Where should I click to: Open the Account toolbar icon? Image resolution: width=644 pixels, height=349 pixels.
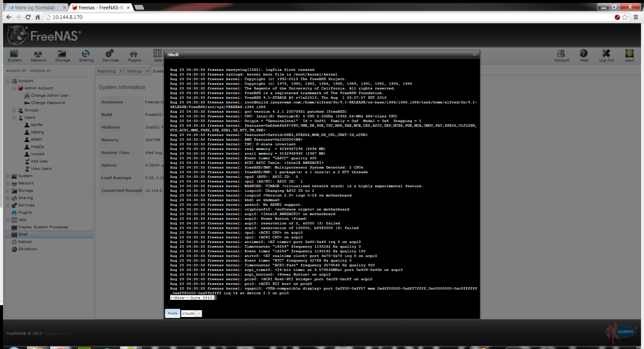pyautogui.click(x=561, y=56)
